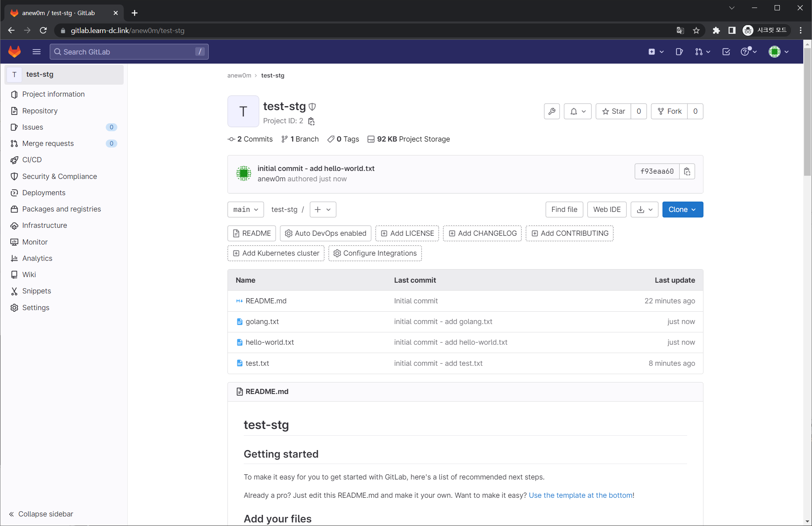
Task: Click the GitLab fox logo
Action: point(15,52)
